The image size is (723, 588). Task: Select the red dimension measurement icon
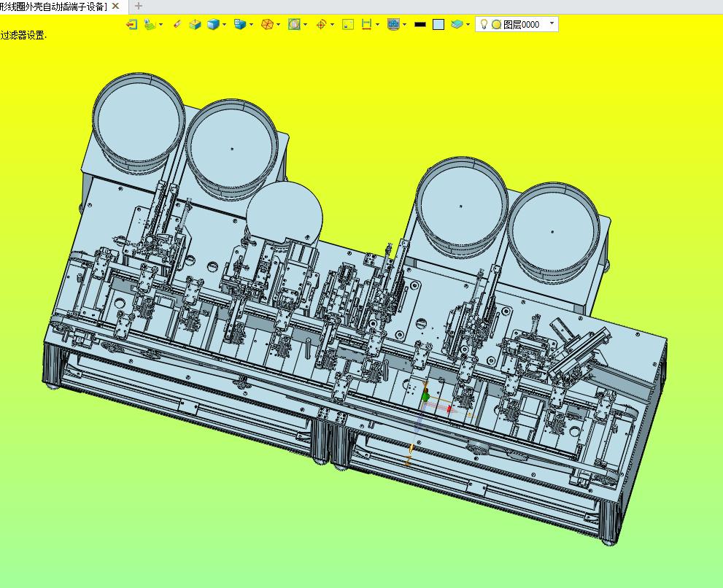point(366,24)
